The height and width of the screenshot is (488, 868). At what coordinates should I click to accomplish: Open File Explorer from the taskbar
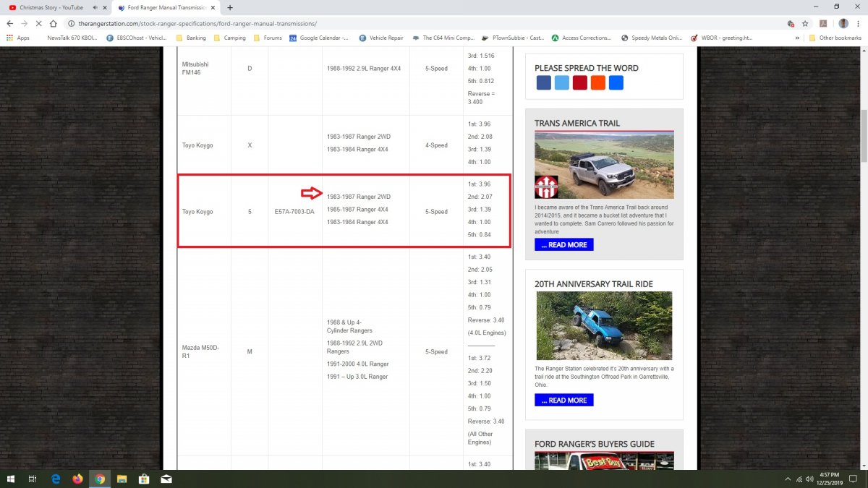tap(122, 479)
